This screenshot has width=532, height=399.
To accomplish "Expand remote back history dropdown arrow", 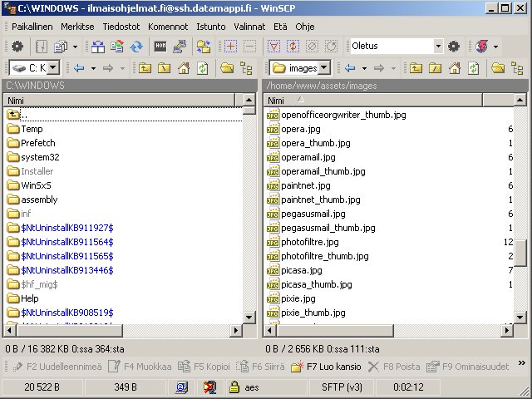I will click(x=364, y=69).
